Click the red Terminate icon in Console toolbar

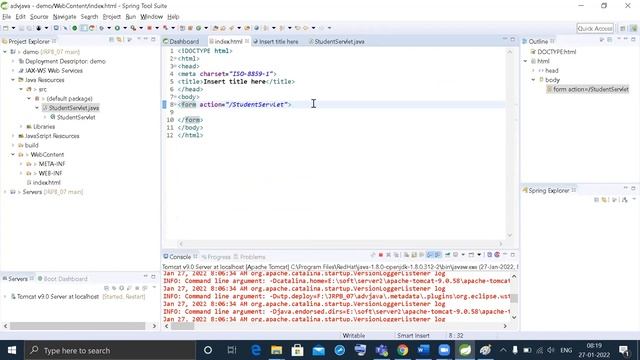coord(380,255)
